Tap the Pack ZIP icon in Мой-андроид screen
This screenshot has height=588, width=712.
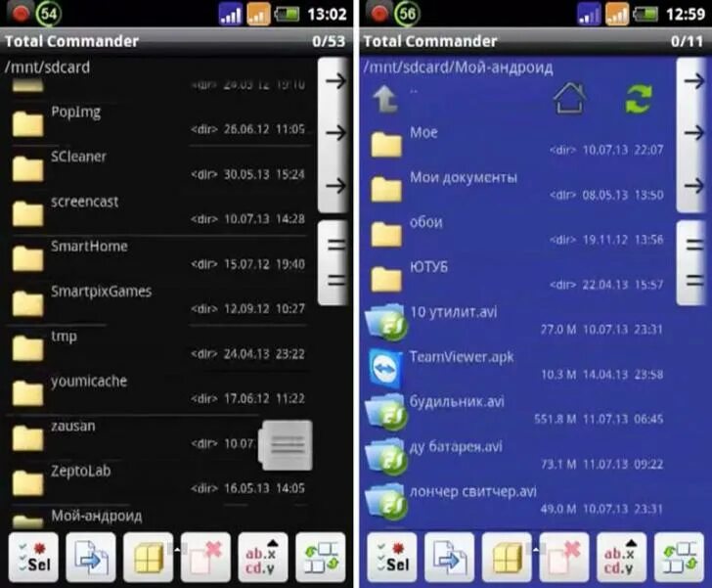tap(507, 557)
